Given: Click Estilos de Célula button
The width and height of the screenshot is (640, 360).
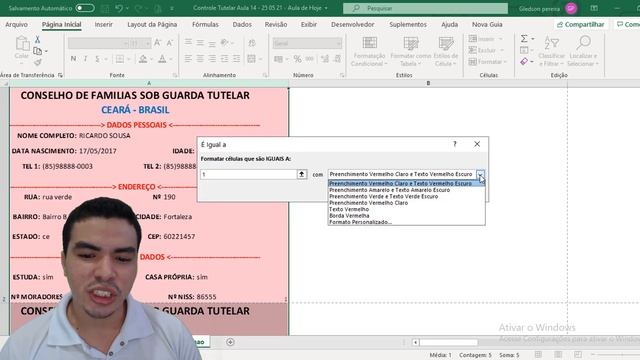Looking at the screenshot, I should (x=446, y=51).
